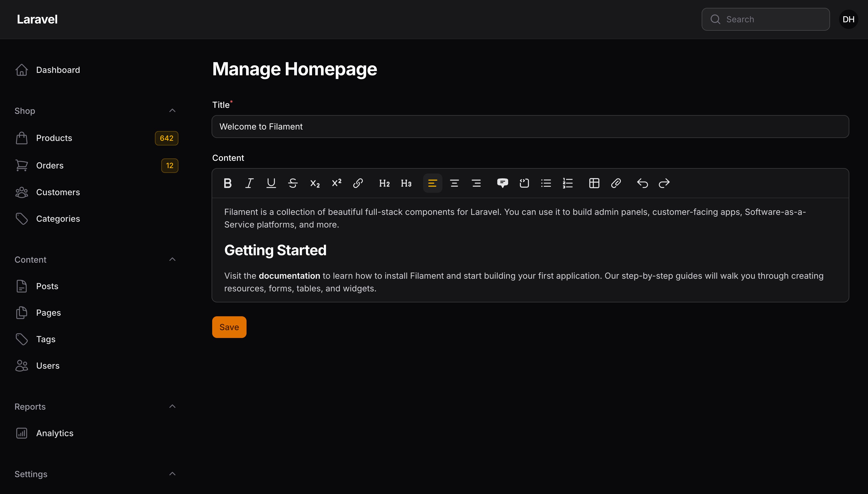Open Analytics under Reports

pos(96,433)
